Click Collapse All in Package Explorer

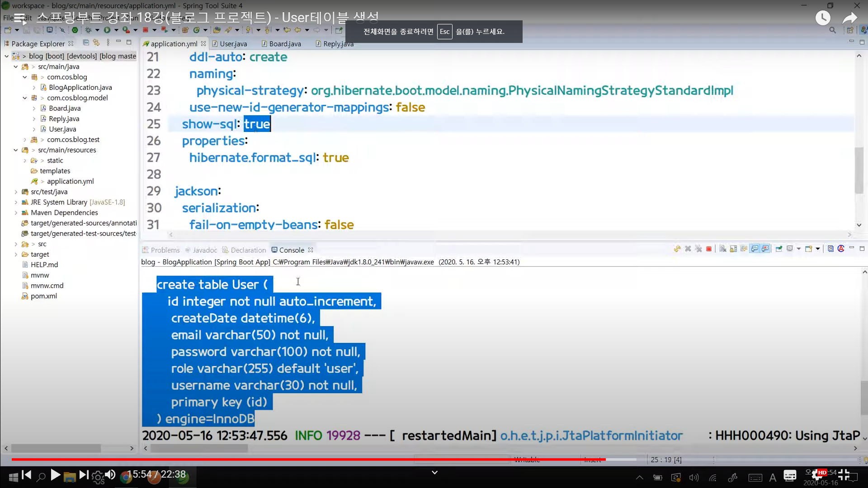pos(86,42)
